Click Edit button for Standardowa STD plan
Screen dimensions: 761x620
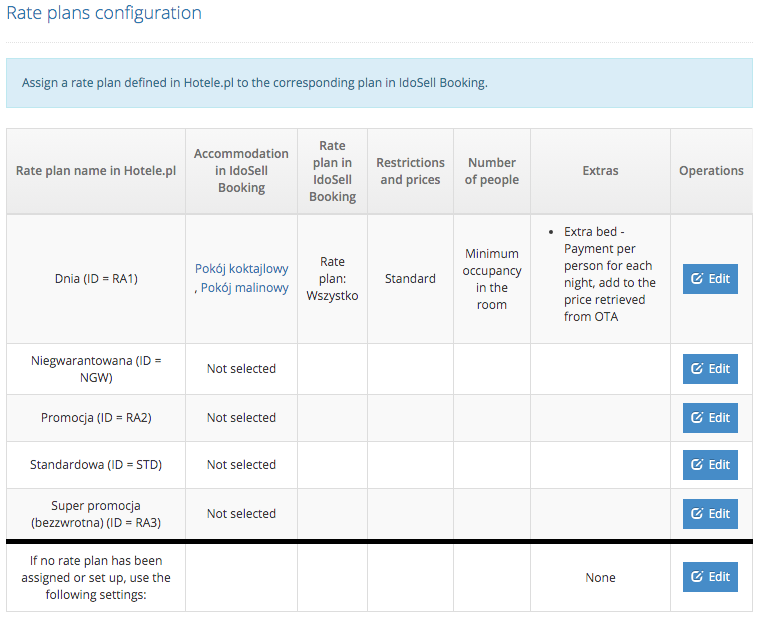coord(710,465)
